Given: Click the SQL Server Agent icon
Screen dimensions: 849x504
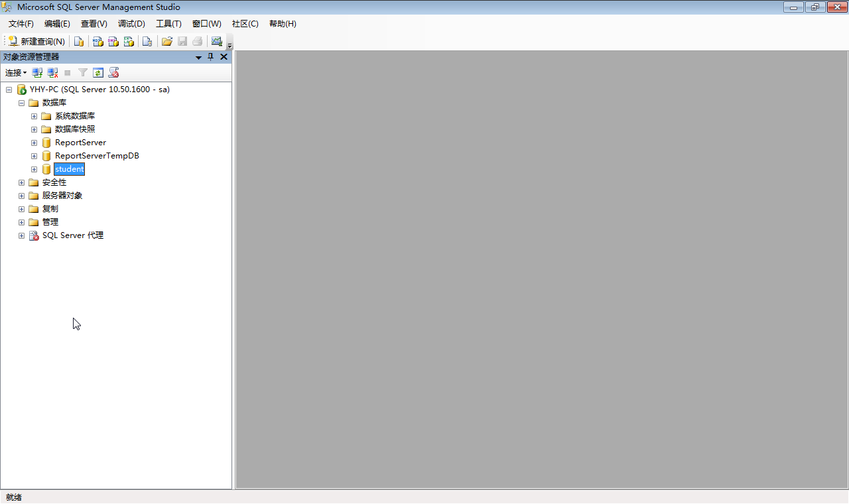Looking at the screenshot, I should tap(34, 235).
